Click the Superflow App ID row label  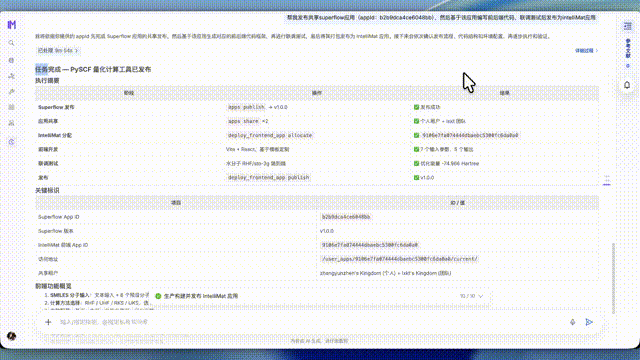pyautogui.click(x=58, y=217)
